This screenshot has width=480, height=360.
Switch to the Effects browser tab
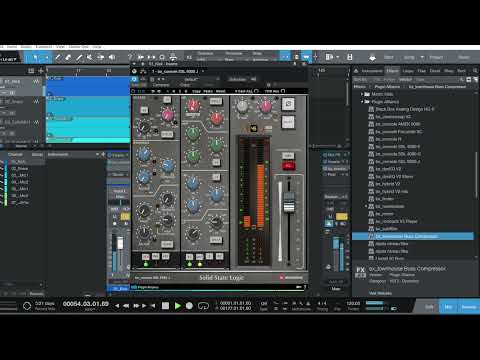coord(392,71)
